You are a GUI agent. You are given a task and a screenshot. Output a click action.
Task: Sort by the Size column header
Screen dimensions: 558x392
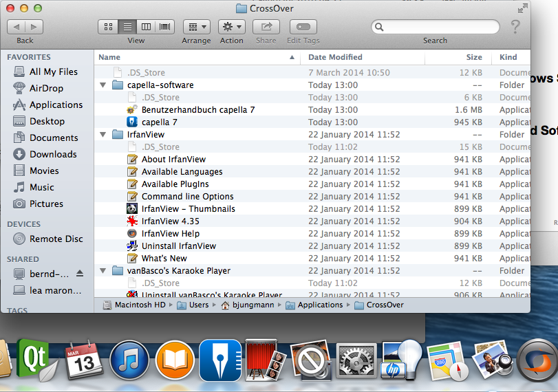pos(458,57)
